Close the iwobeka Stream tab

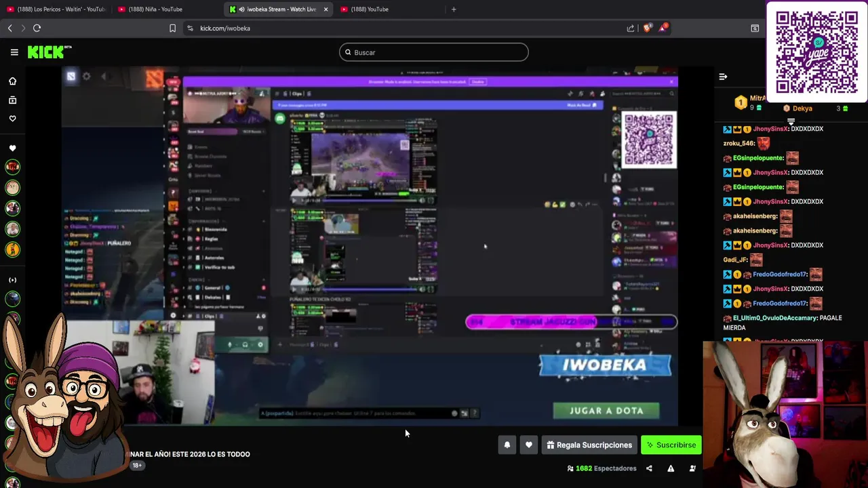[325, 9]
